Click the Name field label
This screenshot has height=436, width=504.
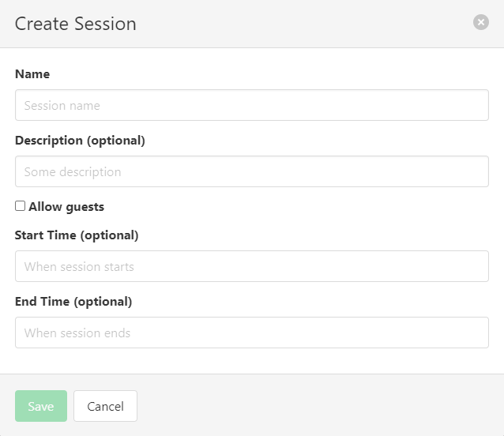click(32, 74)
